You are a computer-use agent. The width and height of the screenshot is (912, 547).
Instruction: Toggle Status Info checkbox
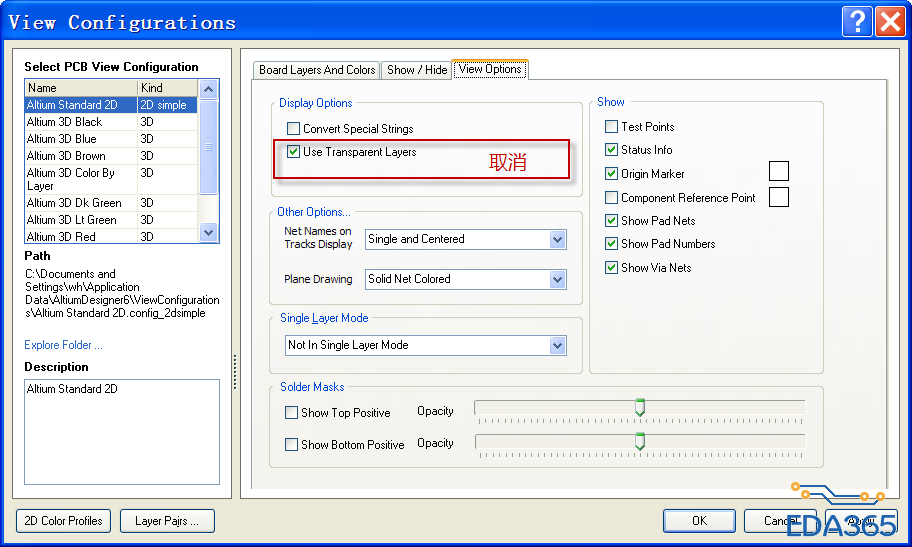pyautogui.click(x=611, y=150)
